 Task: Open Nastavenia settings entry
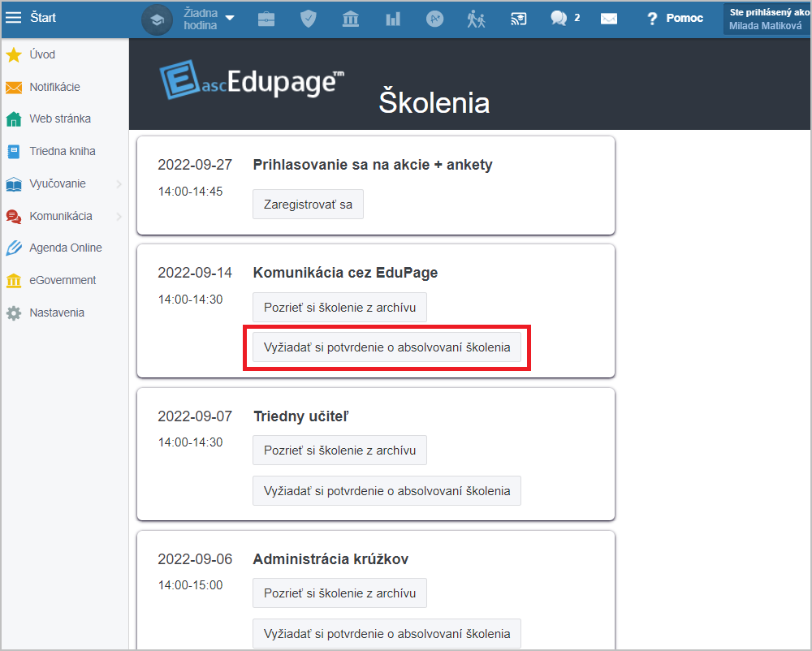(x=57, y=313)
